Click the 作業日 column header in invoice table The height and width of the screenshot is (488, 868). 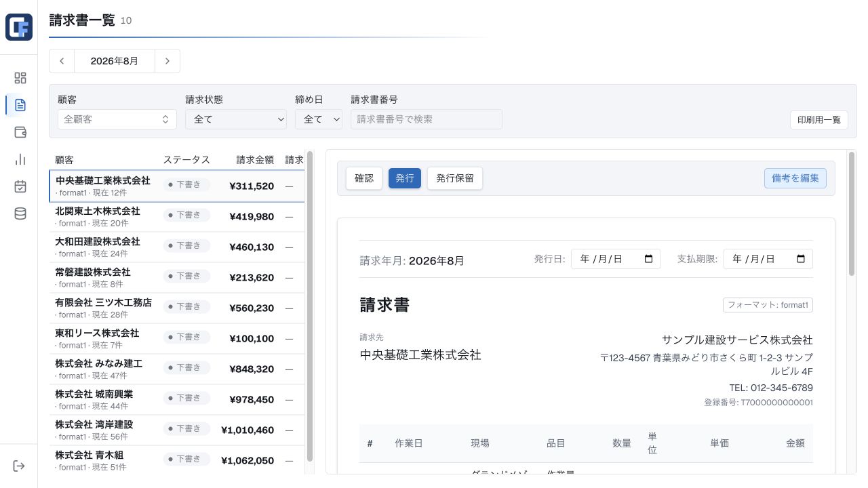coord(409,443)
